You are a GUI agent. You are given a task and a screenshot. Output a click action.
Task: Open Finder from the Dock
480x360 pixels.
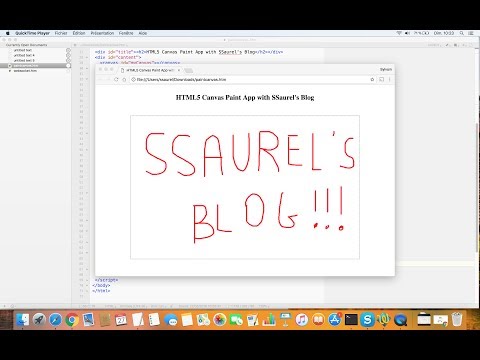coord(23,320)
